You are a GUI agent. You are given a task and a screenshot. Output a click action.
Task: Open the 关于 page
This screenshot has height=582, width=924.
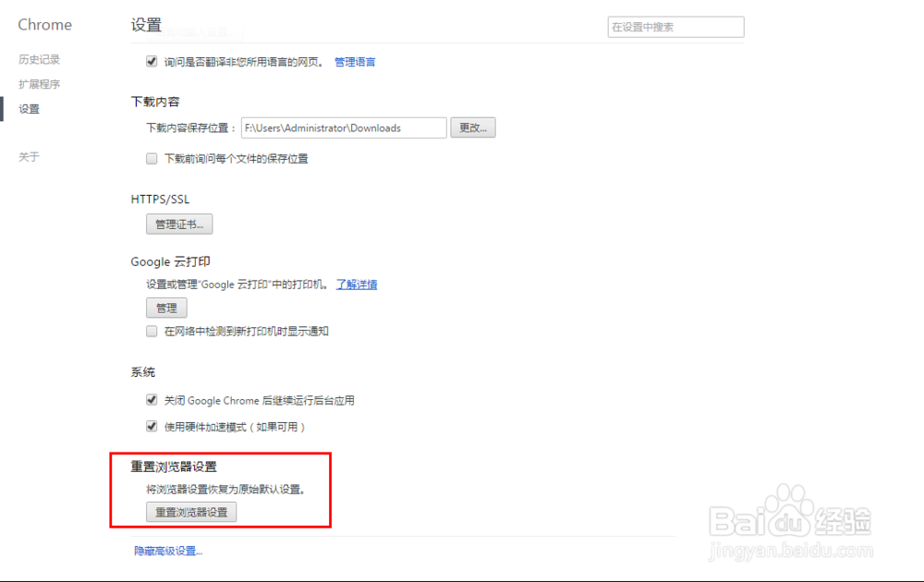coord(29,157)
